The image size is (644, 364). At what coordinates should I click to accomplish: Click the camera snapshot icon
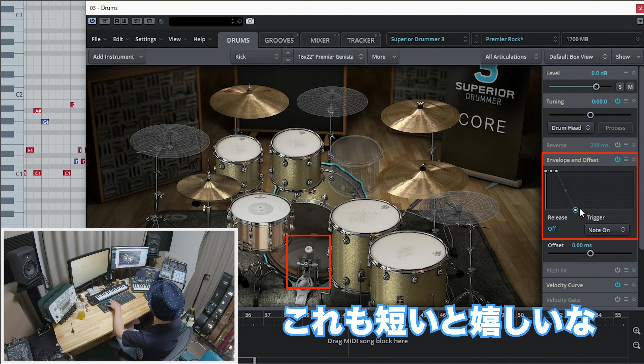coord(250,21)
